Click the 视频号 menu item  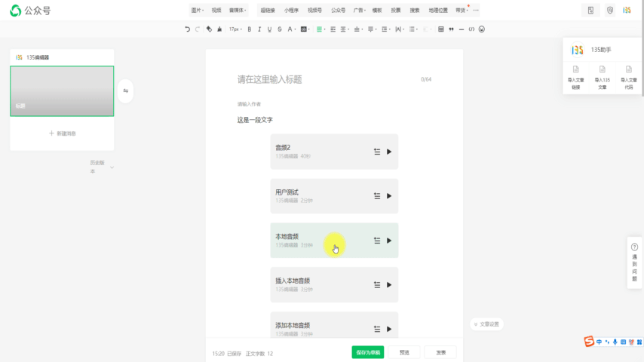(315, 11)
